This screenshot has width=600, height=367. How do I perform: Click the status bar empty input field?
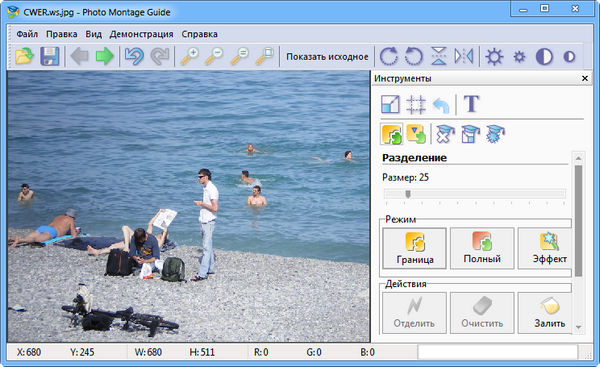click(x=497, y=352)
